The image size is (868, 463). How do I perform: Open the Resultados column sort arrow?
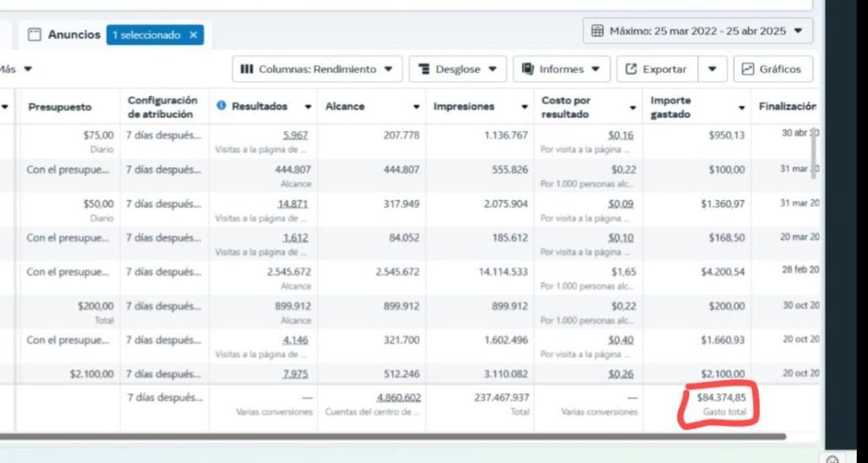(308, 107)
